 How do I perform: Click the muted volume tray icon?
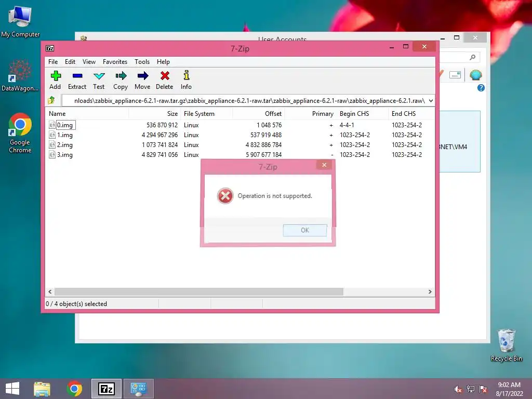click(458, 389)
